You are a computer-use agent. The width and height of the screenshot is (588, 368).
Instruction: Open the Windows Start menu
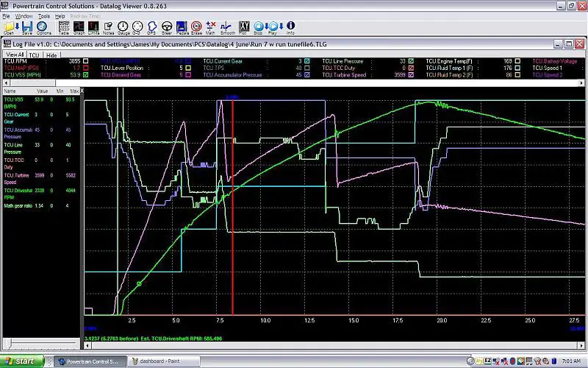click(22, 361)
